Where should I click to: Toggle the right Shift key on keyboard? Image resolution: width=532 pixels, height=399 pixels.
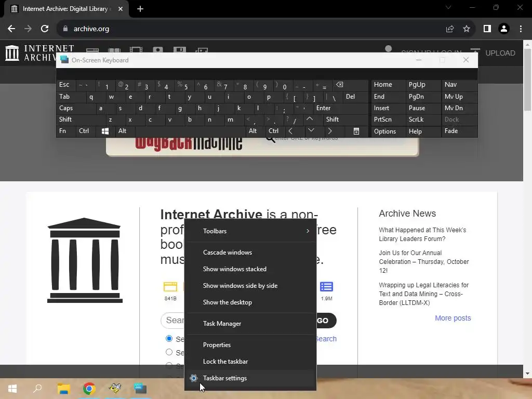345,119
